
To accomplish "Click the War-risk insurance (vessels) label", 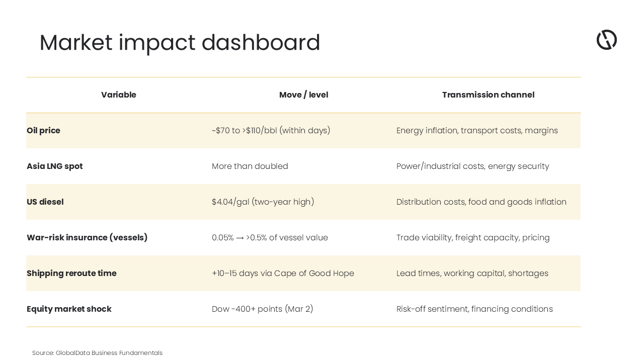I will pos(87,238).
